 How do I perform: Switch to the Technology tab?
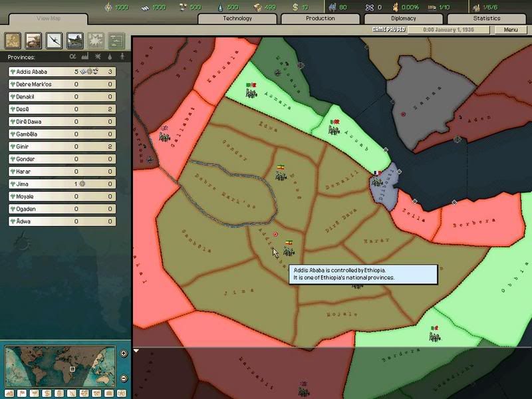[237, 19]
